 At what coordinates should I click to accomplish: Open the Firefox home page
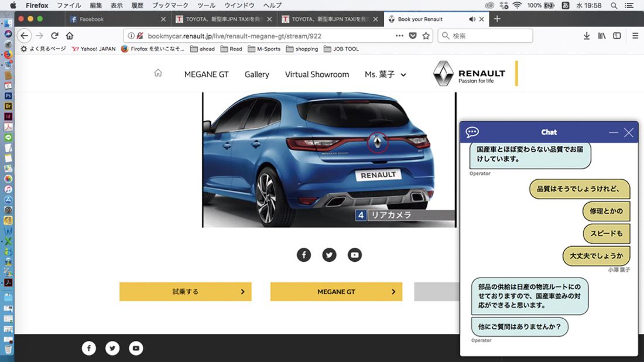70,36
